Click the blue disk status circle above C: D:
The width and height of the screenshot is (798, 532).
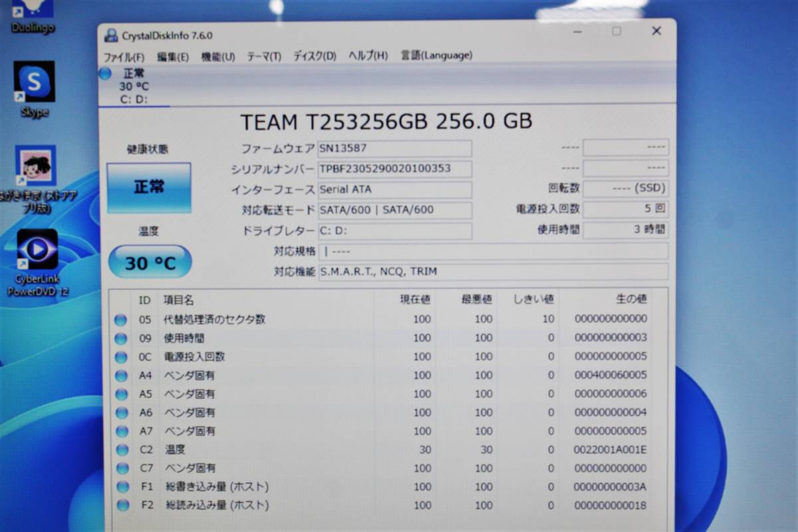pos(105,74)
